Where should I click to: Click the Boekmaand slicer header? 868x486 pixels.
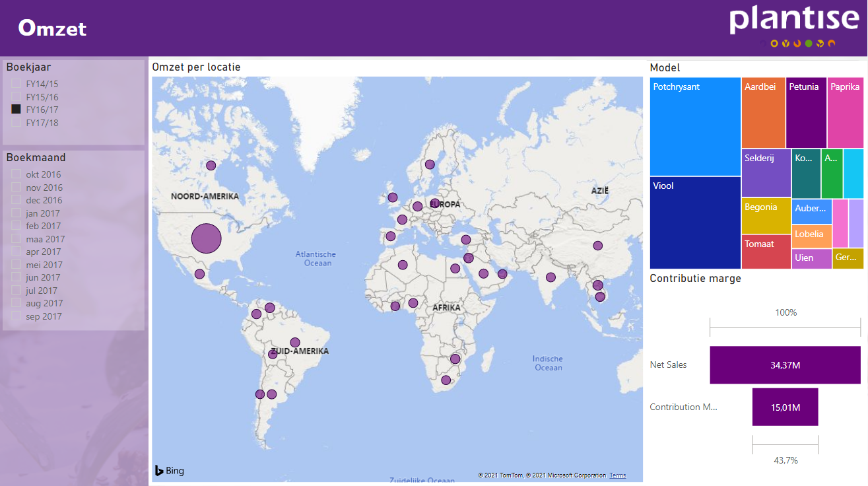(36, 157)
